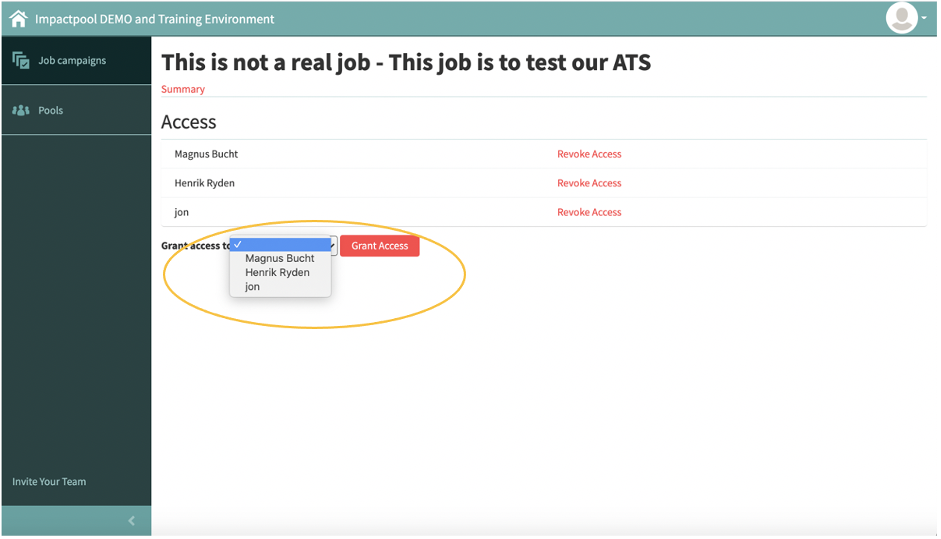
Task: Click Magnus Bucht in the access list
Action: pyautogui.click(x=206, y=154)
